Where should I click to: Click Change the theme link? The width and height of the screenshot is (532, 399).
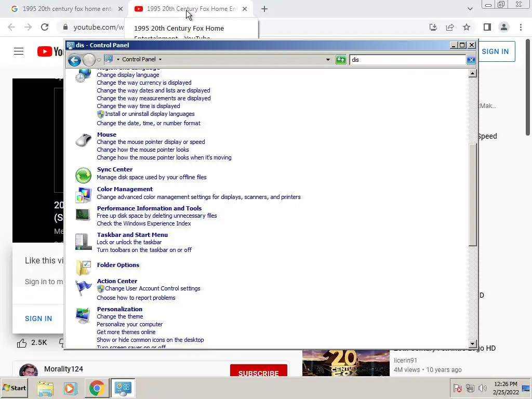pyautogui.click(x=120, y=316)
